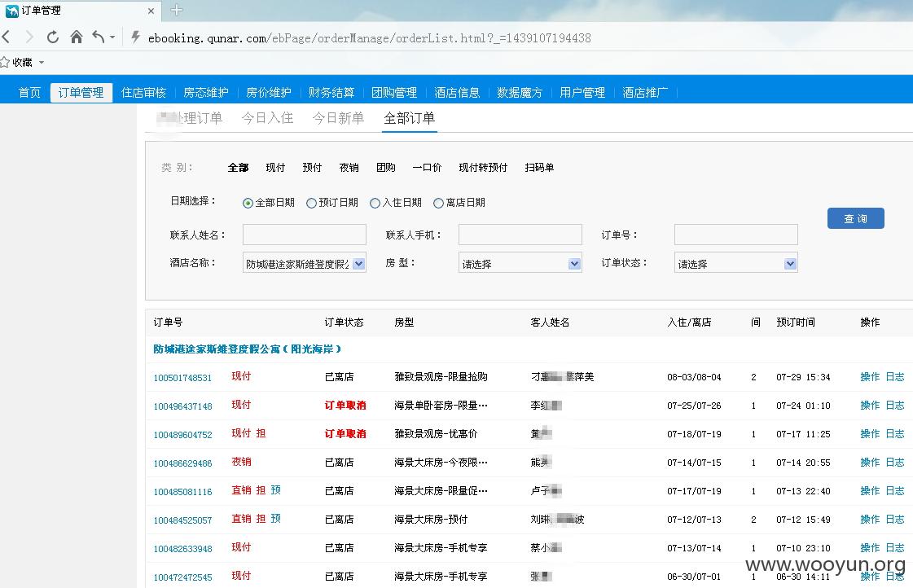
Task: Click the 订单号 input field
Action: (x=736, y=235)
